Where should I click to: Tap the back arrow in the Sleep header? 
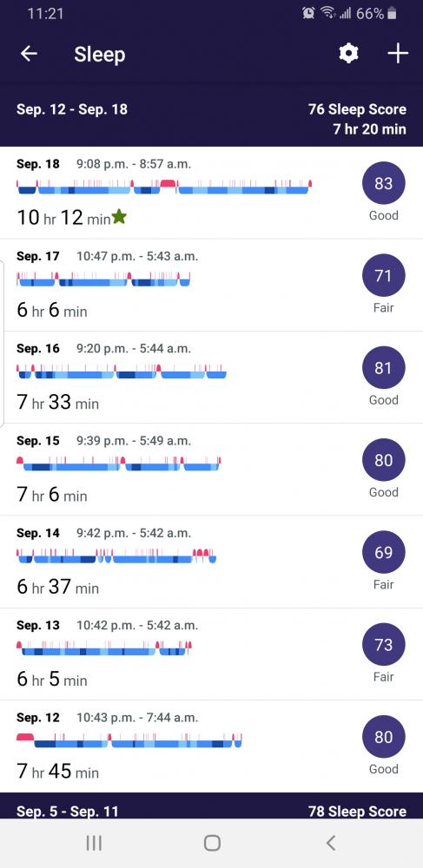click(29, 54)
